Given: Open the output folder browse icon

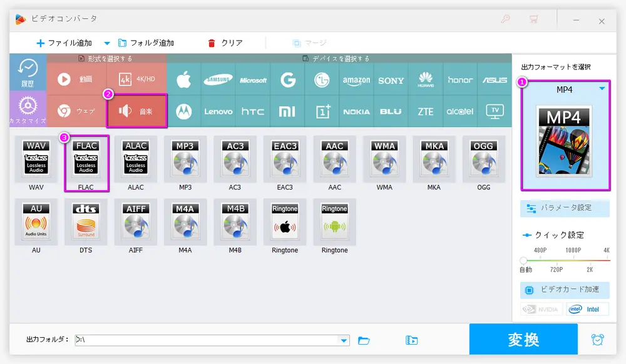Looking at the screenshot, I should pyautogui.click(x=364, y=340).
